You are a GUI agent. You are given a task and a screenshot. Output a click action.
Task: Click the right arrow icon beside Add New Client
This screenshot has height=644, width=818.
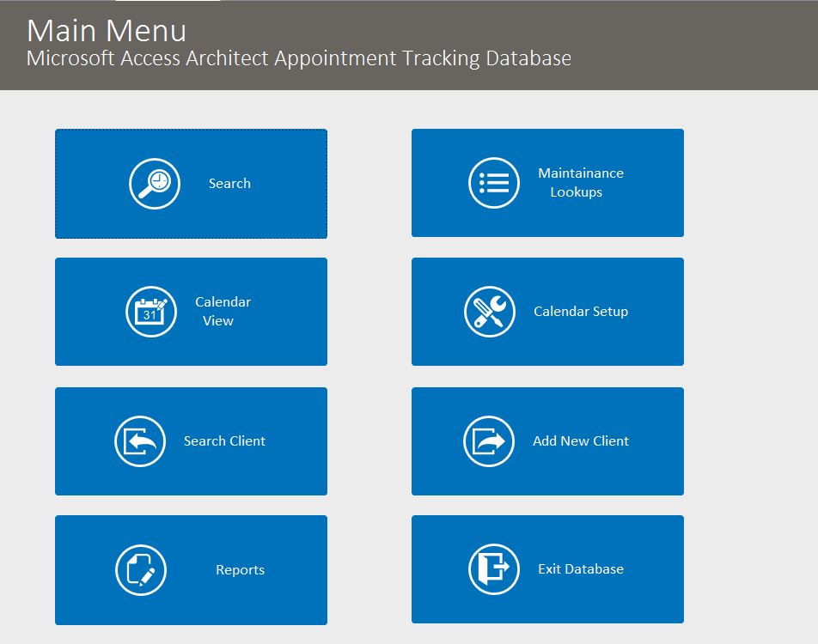click(489, 441)
